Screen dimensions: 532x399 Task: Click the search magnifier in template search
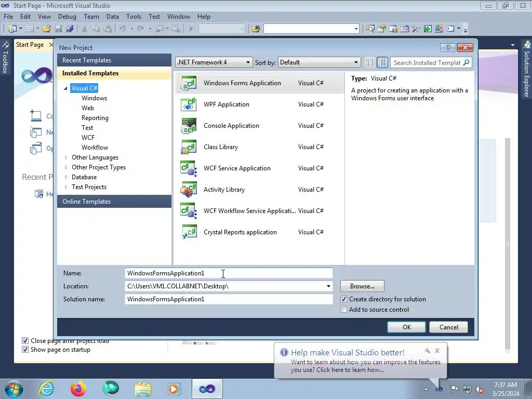(466, 62)
